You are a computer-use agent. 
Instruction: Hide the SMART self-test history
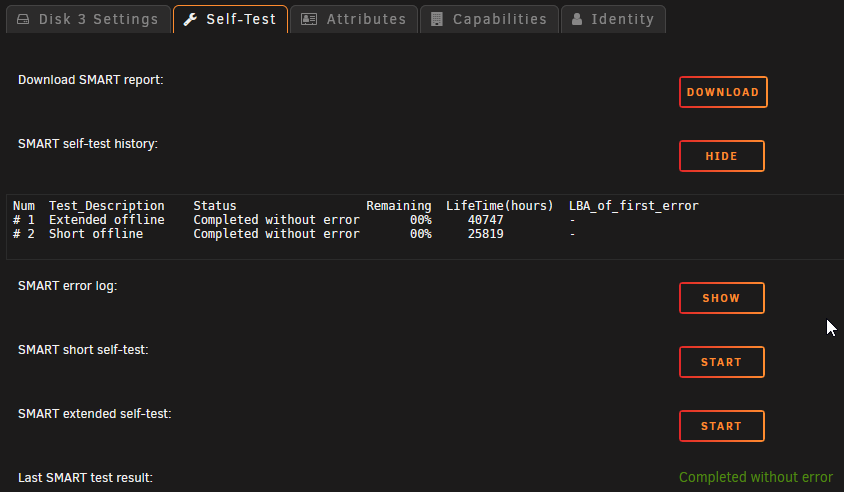coord(721,156)
